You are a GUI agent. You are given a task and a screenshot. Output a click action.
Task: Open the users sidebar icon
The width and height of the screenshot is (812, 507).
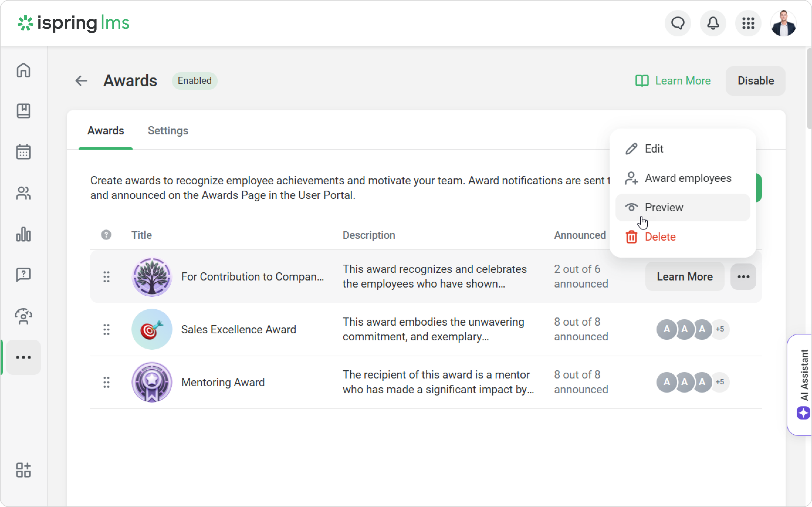[x=23, y=193]
